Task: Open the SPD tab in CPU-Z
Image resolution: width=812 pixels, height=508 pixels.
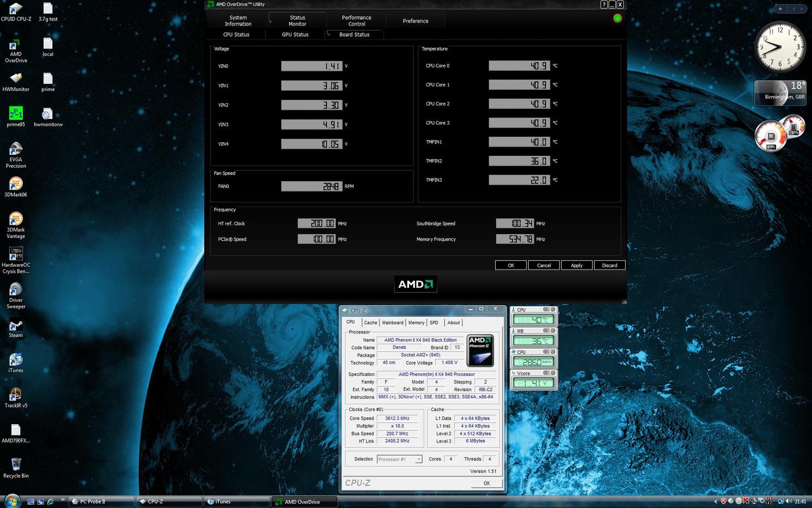Action: pyautogui.click(x=434, y=322)
